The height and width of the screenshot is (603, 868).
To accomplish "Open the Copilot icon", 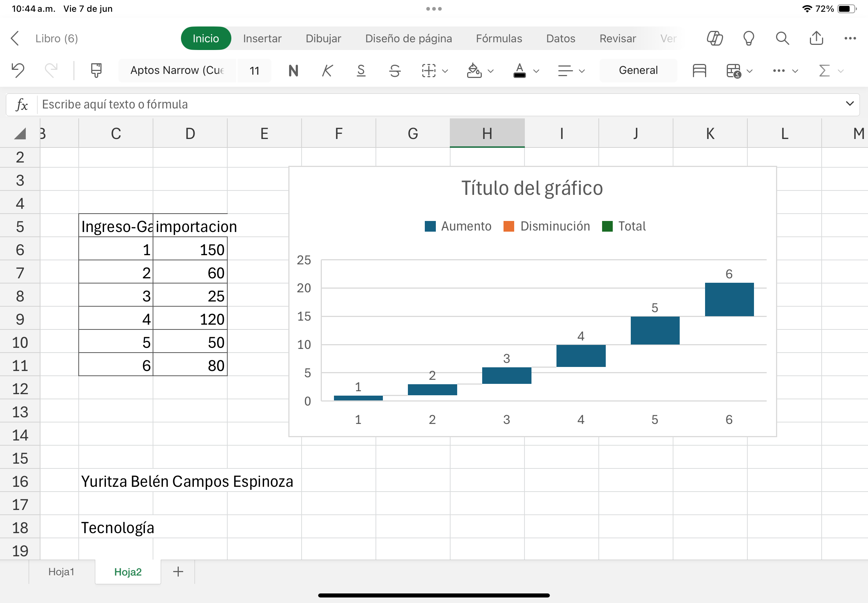I will 715,38.
